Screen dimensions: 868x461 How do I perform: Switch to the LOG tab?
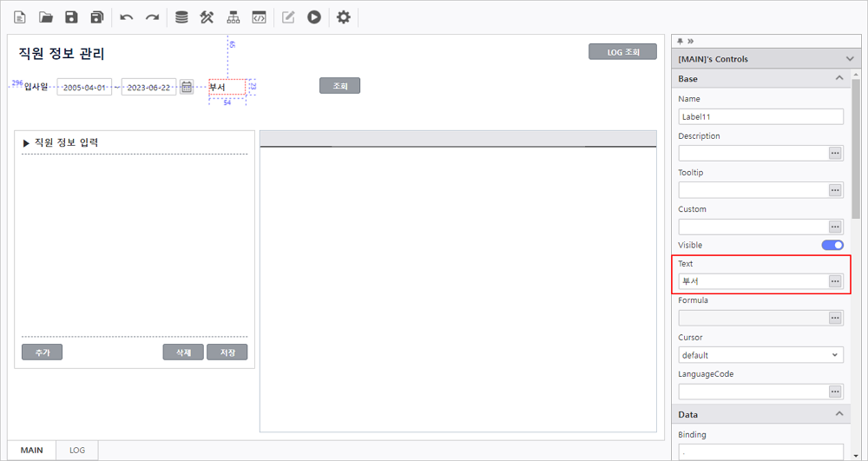77,451
